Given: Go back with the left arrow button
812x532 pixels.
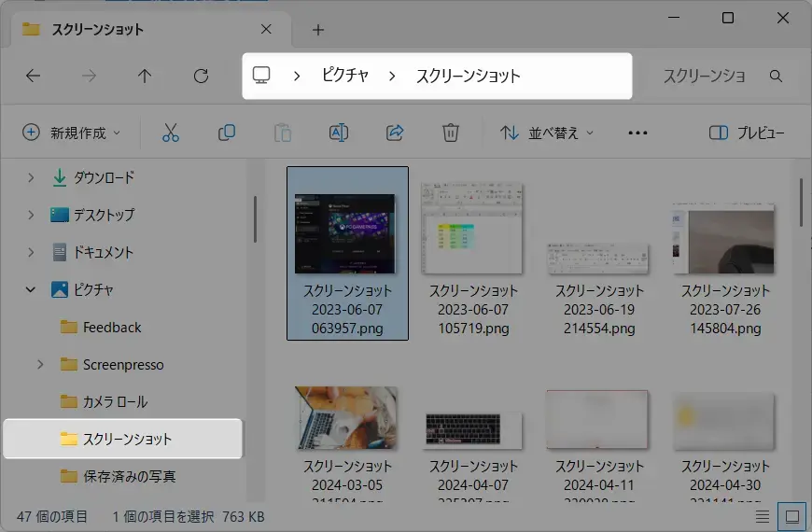Looking at the screenshot, I should (34, 77).
